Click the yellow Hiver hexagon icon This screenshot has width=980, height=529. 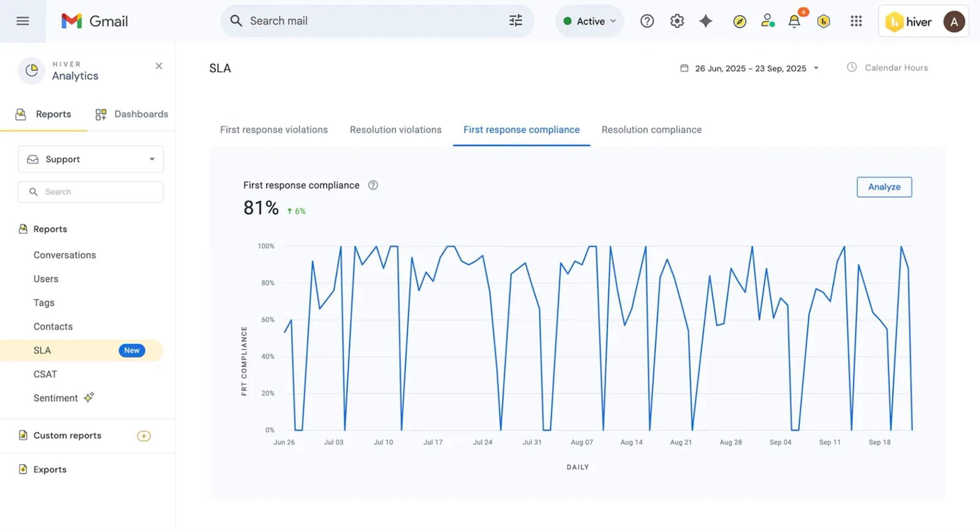tap(824, 21)
